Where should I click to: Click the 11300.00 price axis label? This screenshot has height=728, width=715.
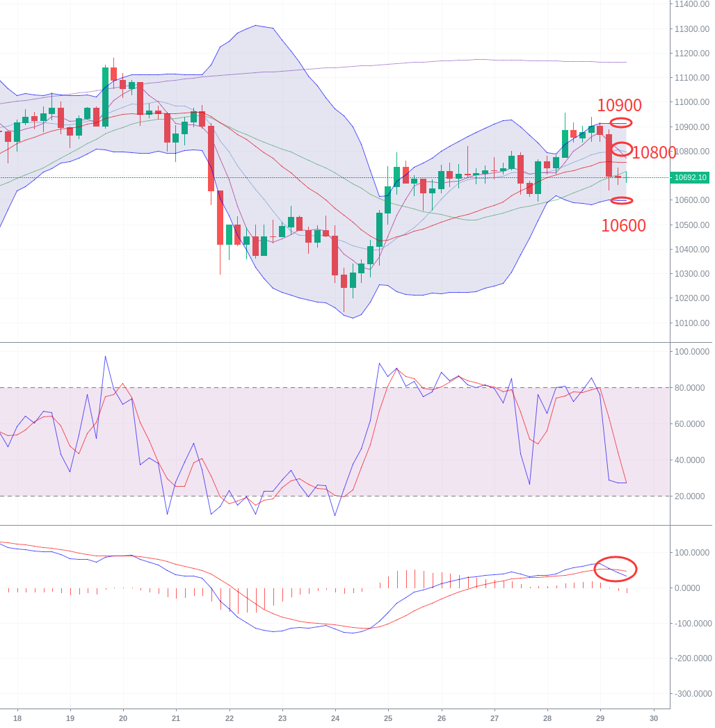pyautogui.click(x=692, y=29)
